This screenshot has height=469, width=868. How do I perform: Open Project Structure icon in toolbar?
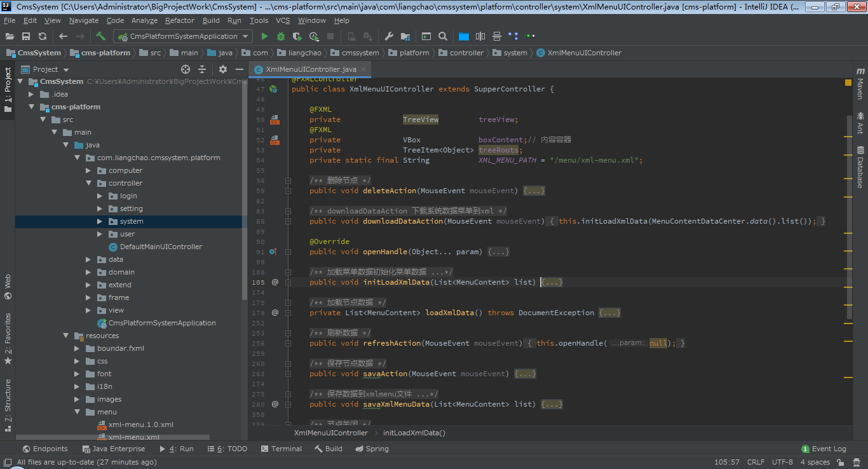pyautogui.click(x=405, y=36)
